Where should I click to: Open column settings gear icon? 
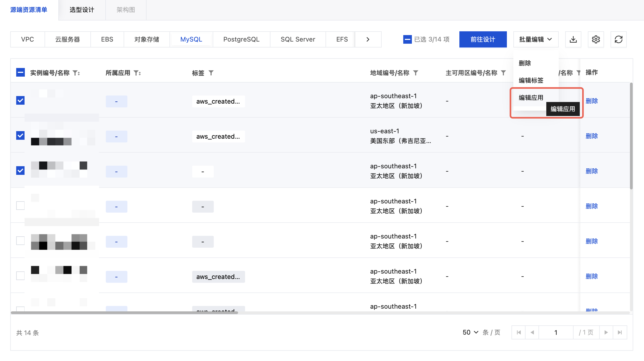click(x=596, y=39)
